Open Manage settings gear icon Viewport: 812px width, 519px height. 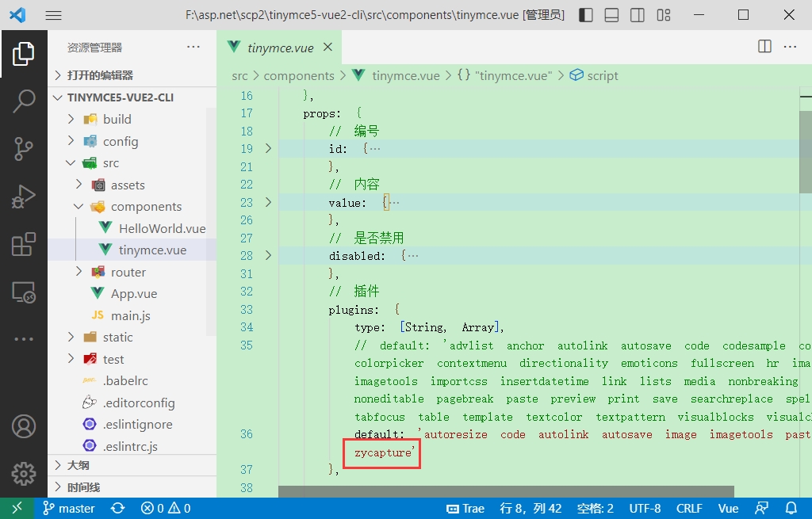(x=24, y=474)
